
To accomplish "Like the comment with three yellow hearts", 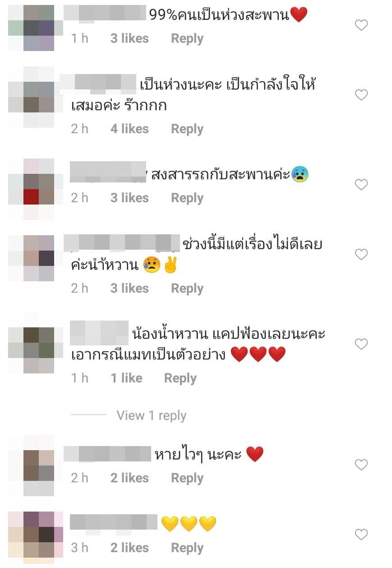I will (361, 535).
